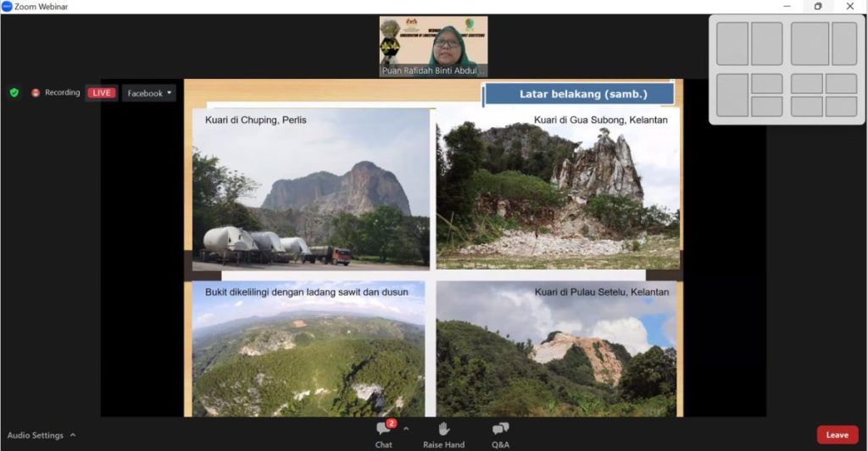Click the restore/maximize window button
The width and height of the screenshot is (868, 451).
[818, 7]
